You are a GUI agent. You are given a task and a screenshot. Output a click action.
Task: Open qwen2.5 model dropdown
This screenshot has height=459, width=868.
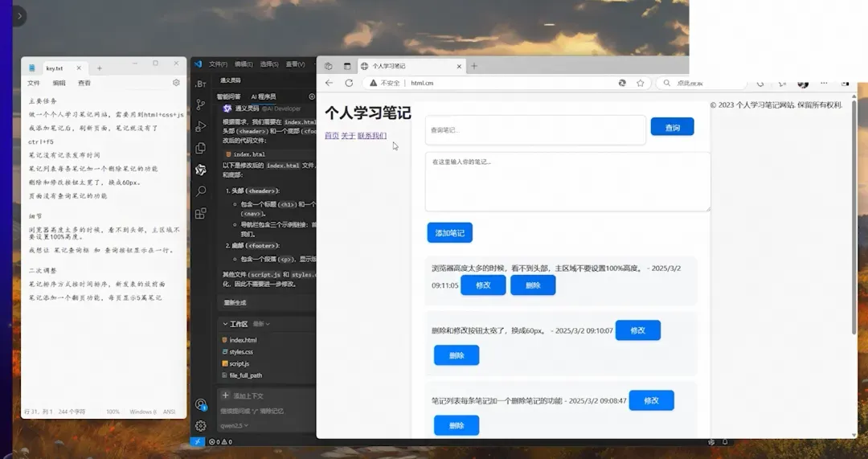(x=234, y=426)
